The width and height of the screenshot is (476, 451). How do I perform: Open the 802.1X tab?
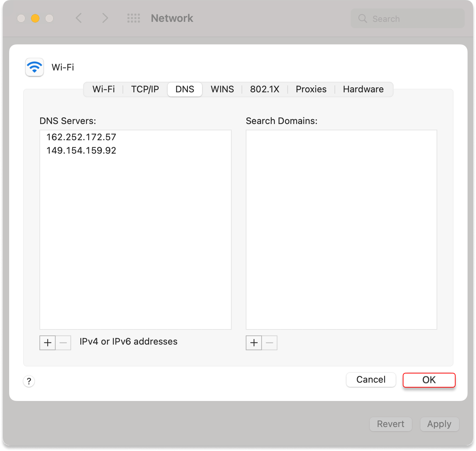coord(264,89)
